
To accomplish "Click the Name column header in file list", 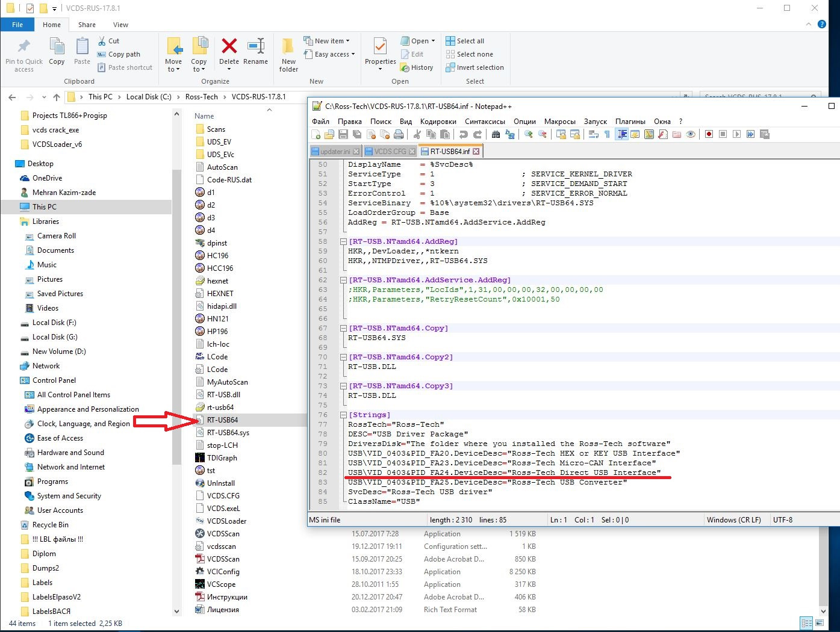I will pyautogui.click(x=204, y=116).
